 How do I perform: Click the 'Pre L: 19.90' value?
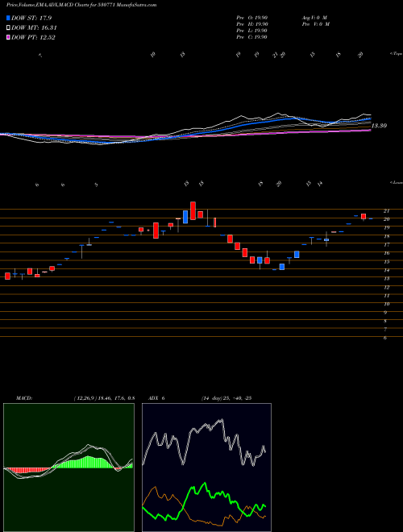coord(252,31)
